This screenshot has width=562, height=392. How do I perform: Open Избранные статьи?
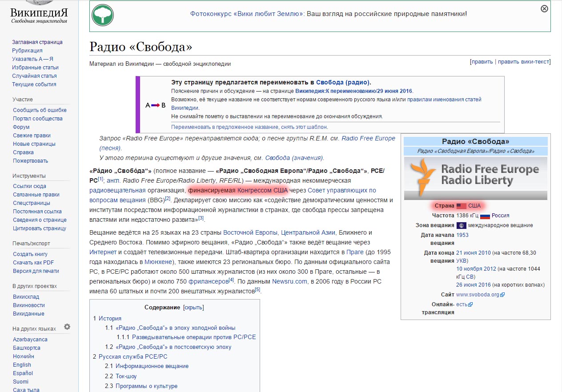[35, 68]
